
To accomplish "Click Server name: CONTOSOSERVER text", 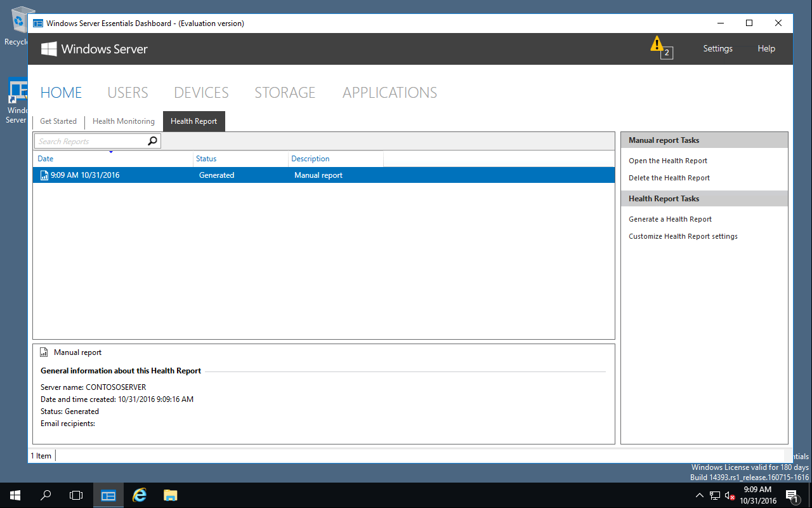I will click(x=93, y=387).
